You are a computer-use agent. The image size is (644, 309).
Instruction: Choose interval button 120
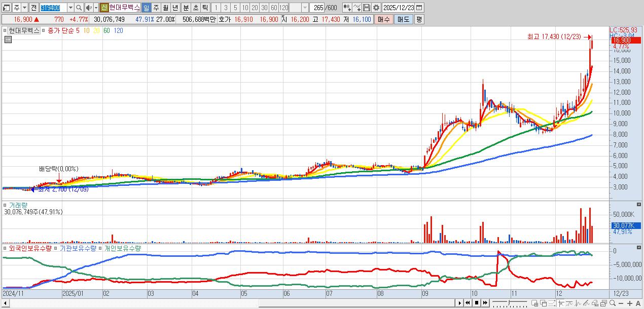tap(283, 8)
